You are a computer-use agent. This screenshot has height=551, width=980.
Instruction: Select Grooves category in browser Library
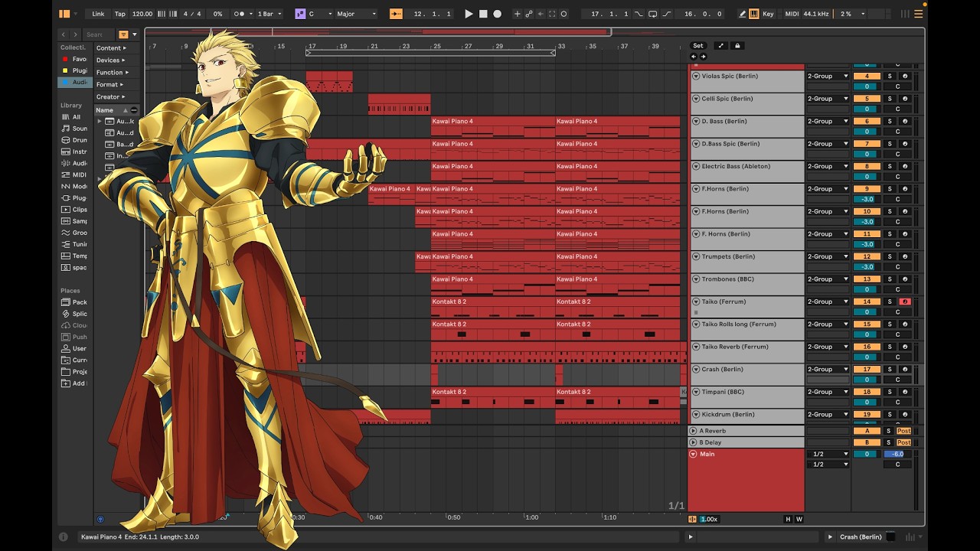75,233
